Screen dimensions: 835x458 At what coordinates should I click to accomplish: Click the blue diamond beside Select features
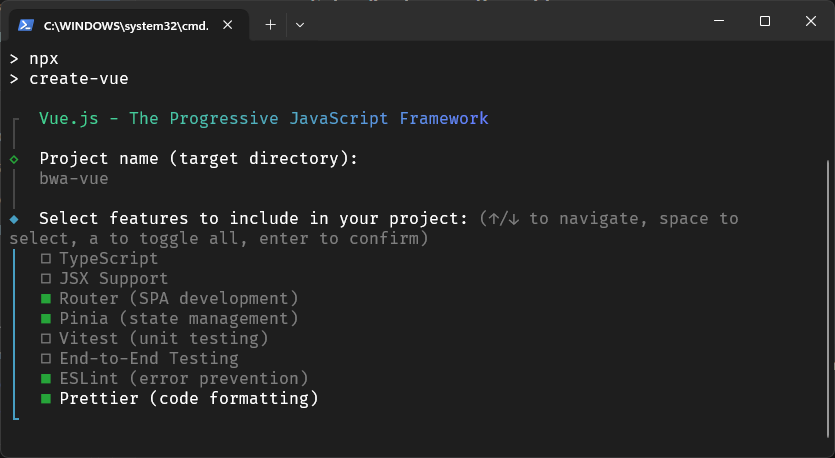pyautogui.click(x=14, y=219)
